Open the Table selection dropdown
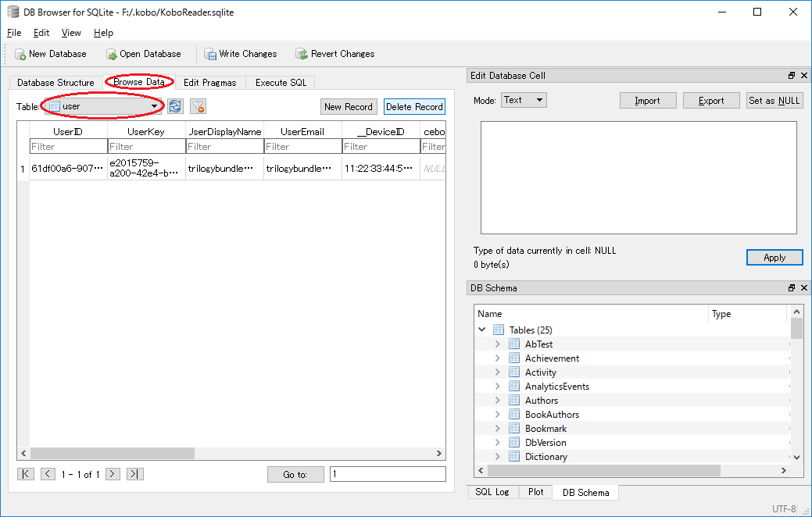812x517 pixels. 153,105
